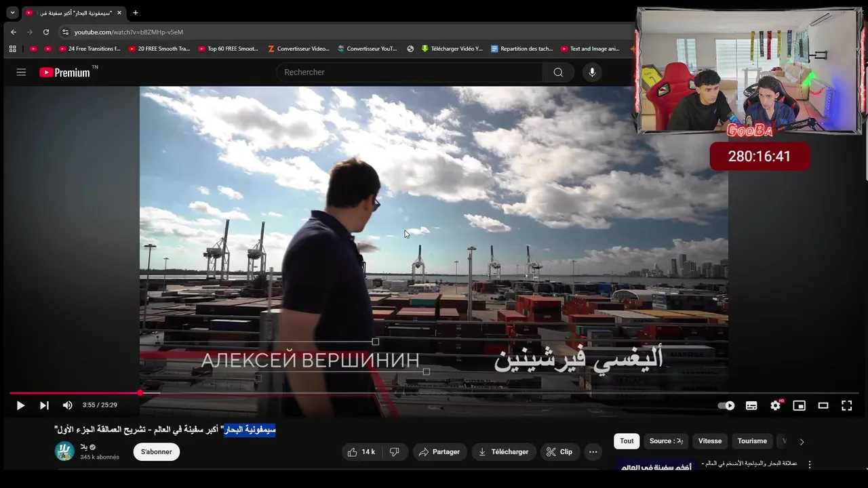Open the globe icon bookmark

pyautogui.click(x=410, y=49)
